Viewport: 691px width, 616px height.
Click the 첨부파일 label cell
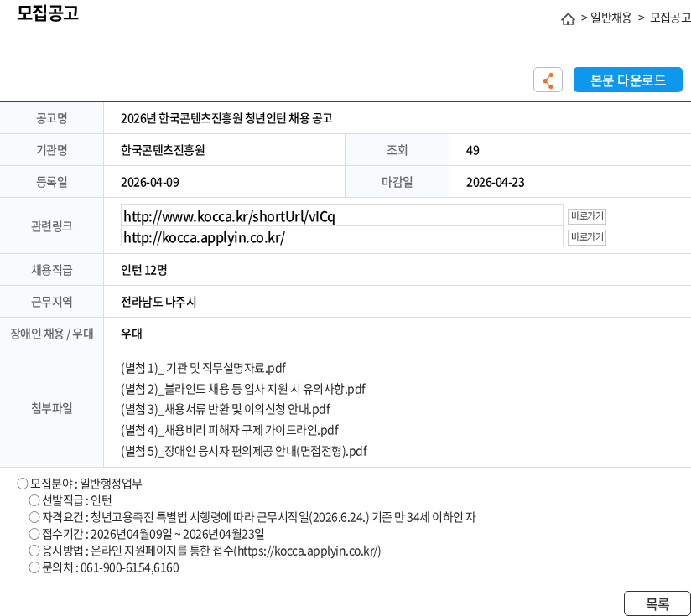click(51, 408)
